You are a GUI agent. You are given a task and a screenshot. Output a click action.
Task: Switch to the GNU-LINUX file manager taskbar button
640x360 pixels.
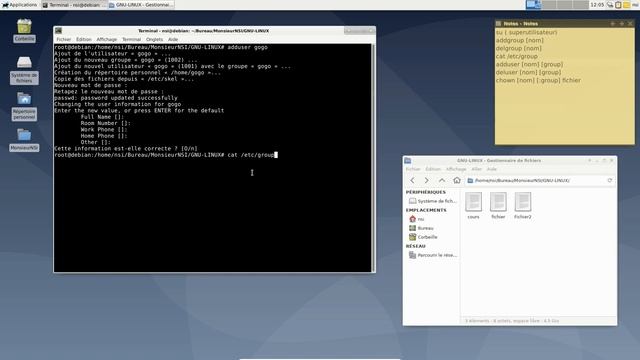141,5
